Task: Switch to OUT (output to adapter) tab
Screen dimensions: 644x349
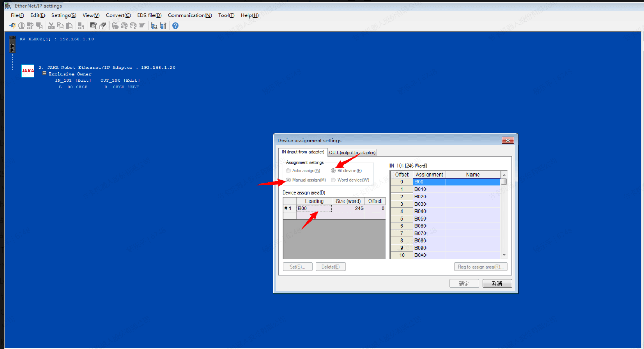Action: tap(352, 152)
